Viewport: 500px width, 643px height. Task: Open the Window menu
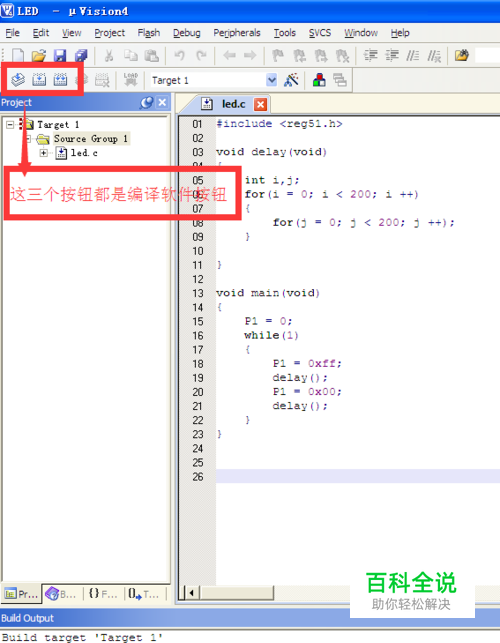coord(361,33)
